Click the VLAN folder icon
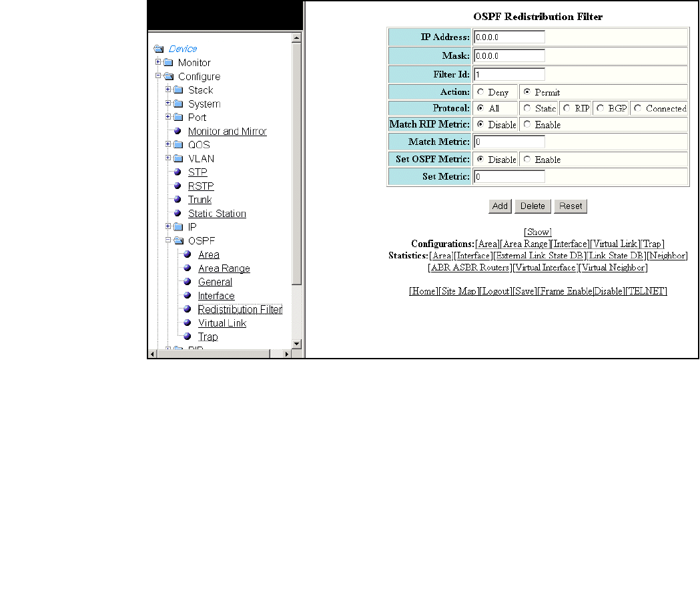The height and width of the screenshot is (597, 700). tap(178, 158)
